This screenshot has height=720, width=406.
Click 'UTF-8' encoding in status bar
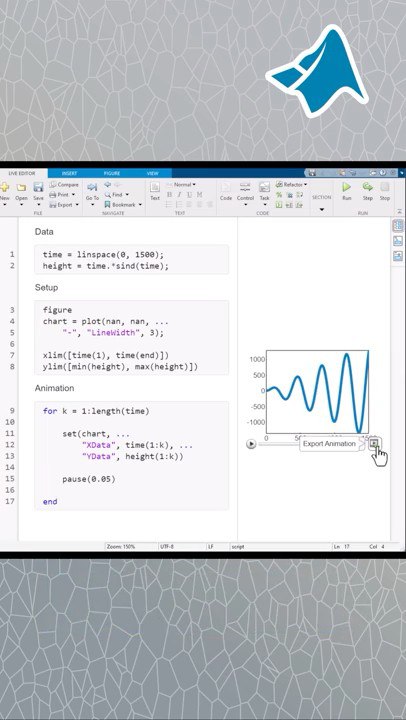click(x=166, y=547)
